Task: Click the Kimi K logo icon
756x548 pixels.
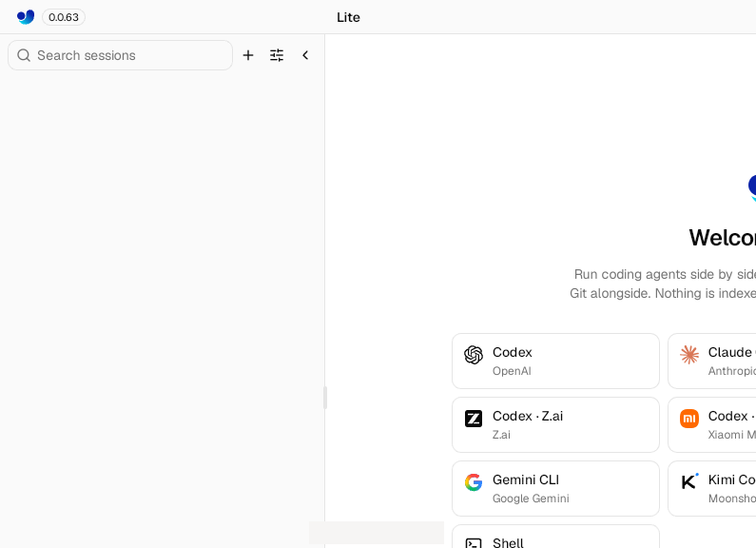Action: pos(689,481)
